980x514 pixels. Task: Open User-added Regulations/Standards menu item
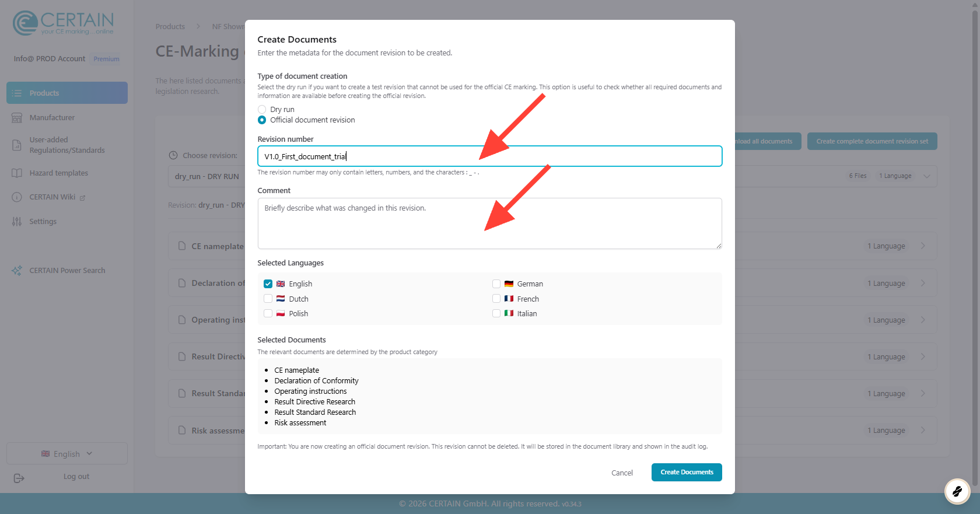[67, 145]
